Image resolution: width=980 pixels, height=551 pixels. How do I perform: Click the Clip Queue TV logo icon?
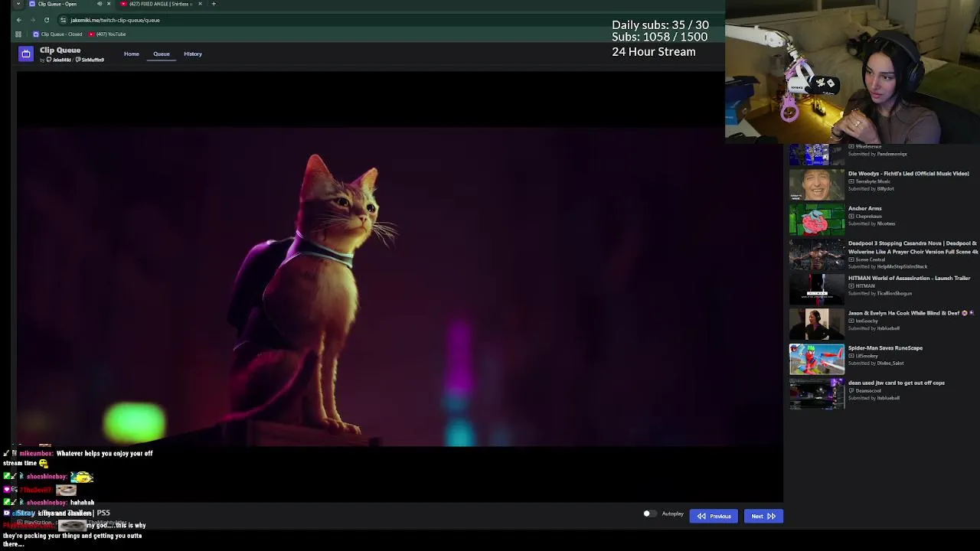[x=26, y=54]
